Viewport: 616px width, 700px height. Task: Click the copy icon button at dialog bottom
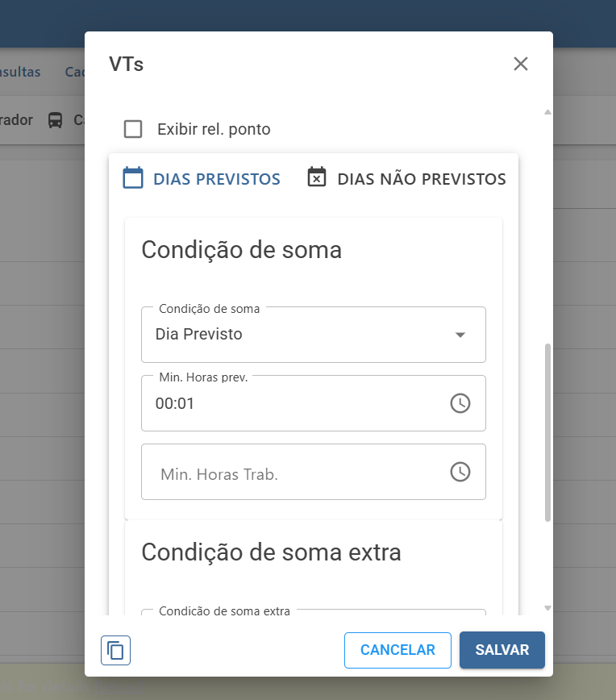point(115,650)
